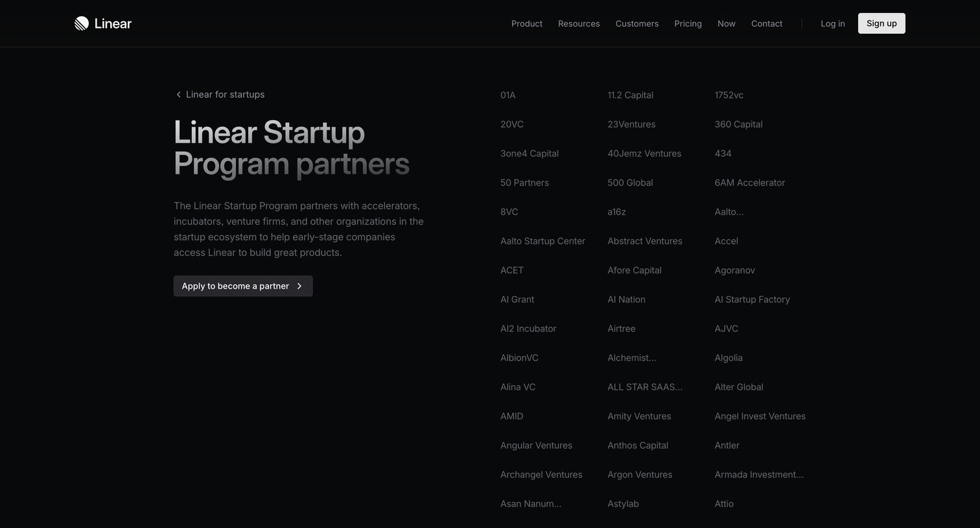
Task: Click Angular Ventures
Action: pyautogui.click(x=537, y=446)
